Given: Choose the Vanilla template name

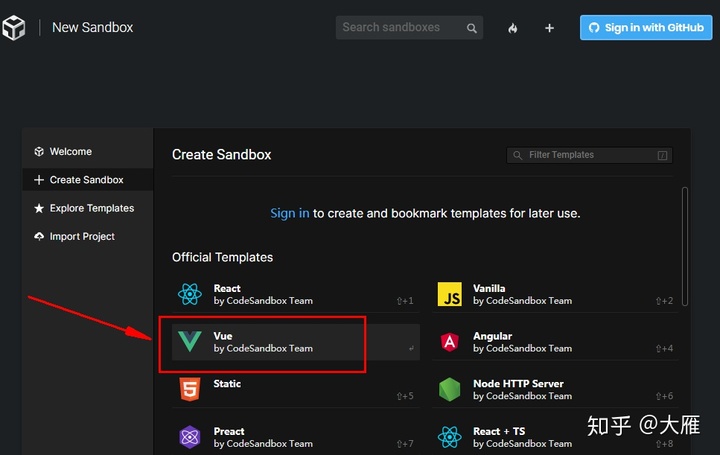Looking at the screenshot, I should pos(489,288).
